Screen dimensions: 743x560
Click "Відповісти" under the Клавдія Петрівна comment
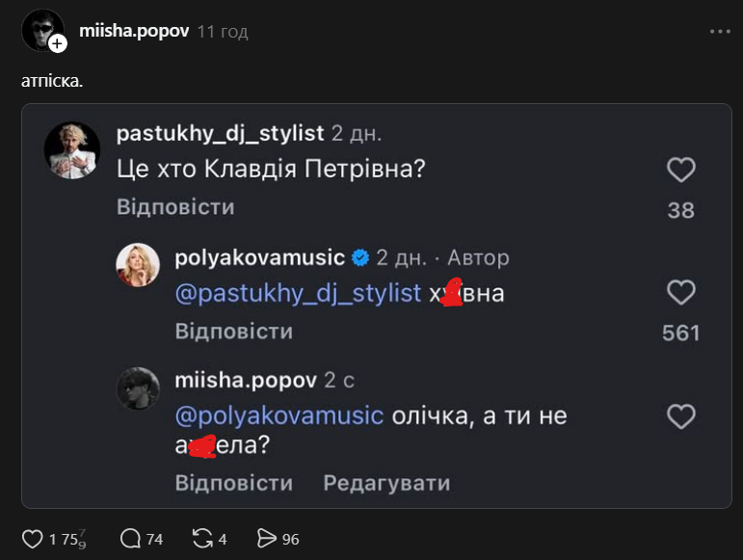(x=175, y=207)
